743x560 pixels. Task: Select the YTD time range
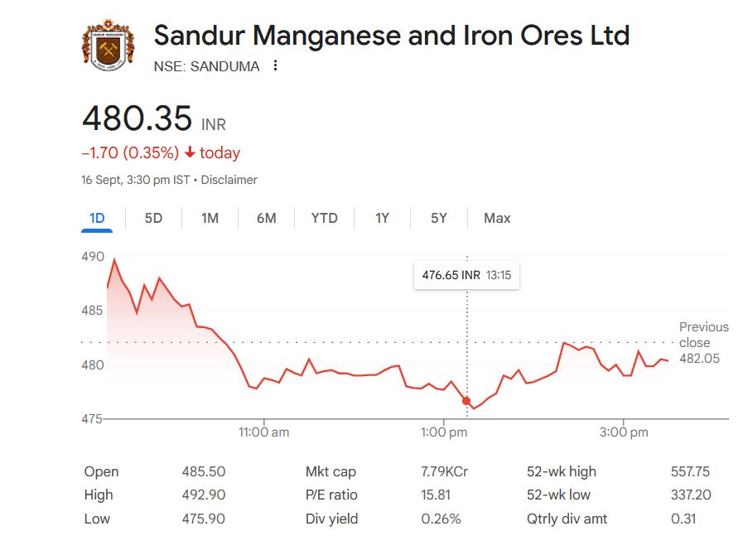coord(324,218)
